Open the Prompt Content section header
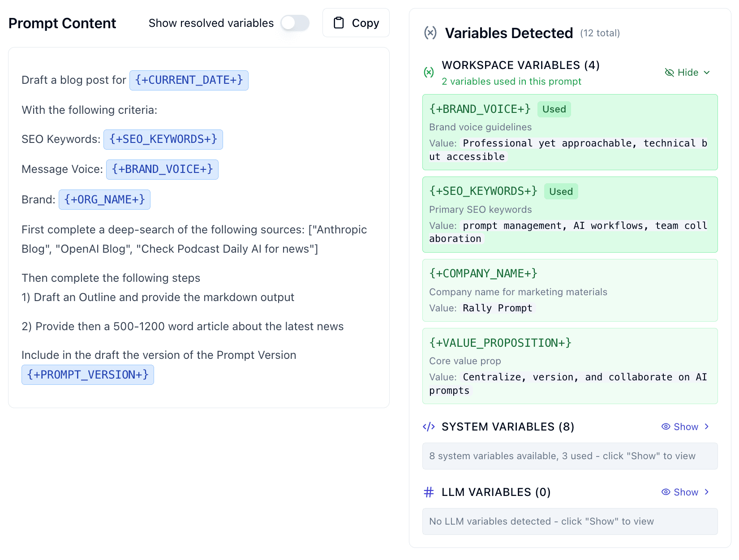Screen dimensions: 739x560 pyautogui.click(x=62, y=23)
